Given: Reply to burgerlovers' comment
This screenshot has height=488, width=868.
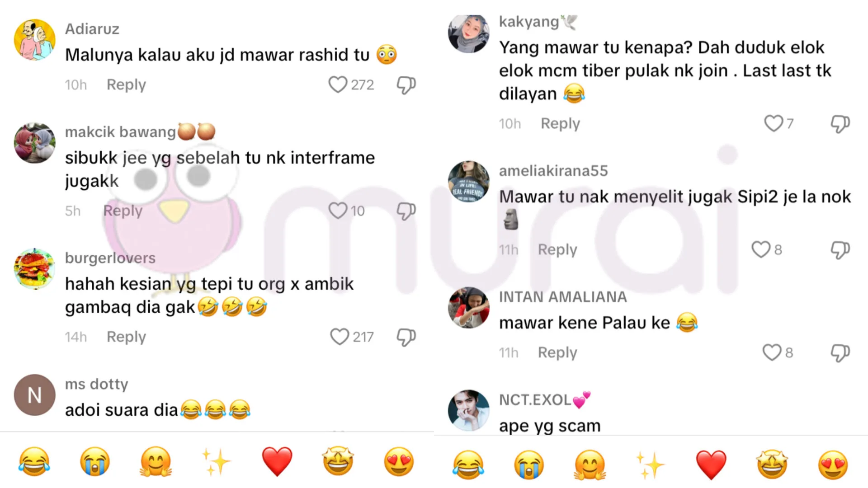Looking at the screenshot, I should click(126, 337).
